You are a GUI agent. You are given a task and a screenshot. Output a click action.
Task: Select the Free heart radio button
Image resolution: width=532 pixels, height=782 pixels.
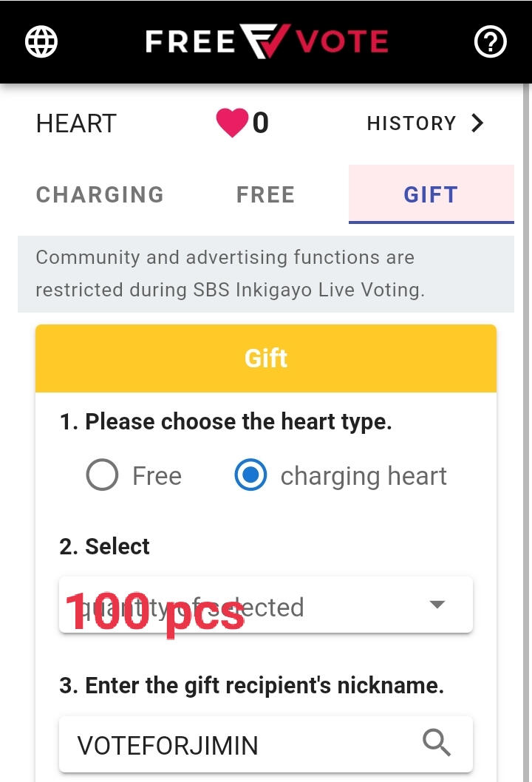click(102, 475)
